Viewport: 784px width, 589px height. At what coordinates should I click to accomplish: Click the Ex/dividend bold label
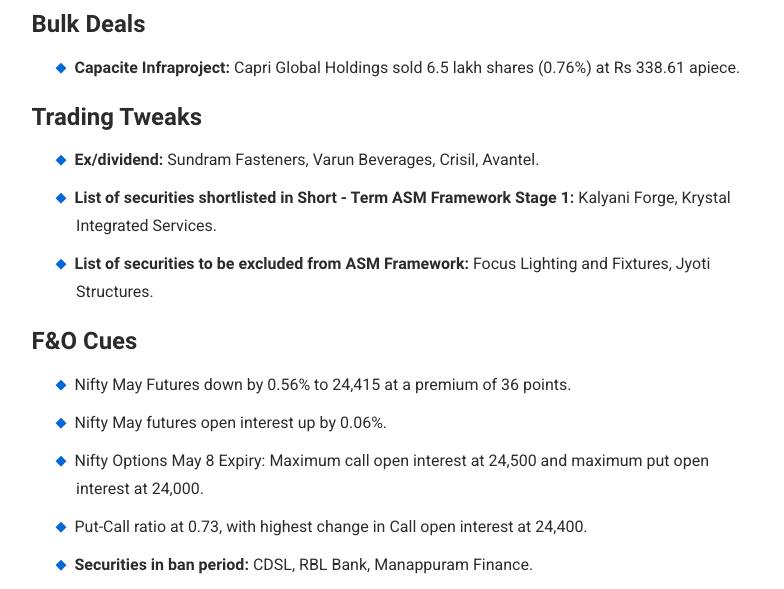tap(119, 160)
